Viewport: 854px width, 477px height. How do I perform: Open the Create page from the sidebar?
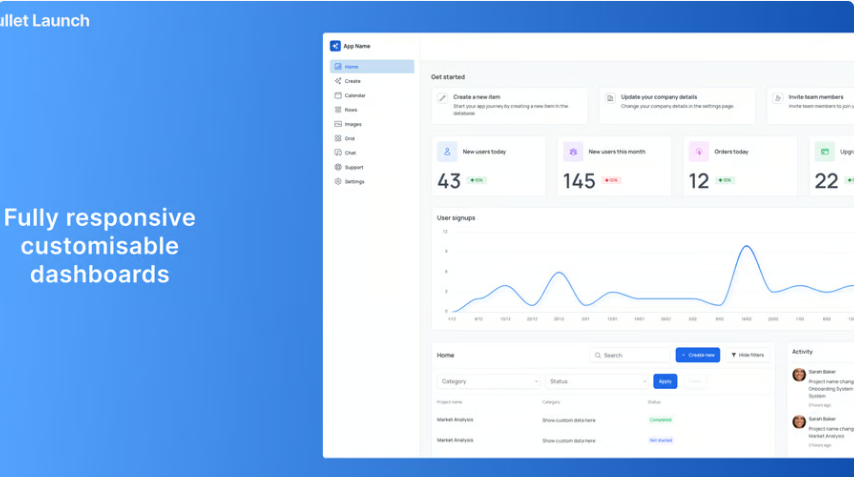coord(352,81)
